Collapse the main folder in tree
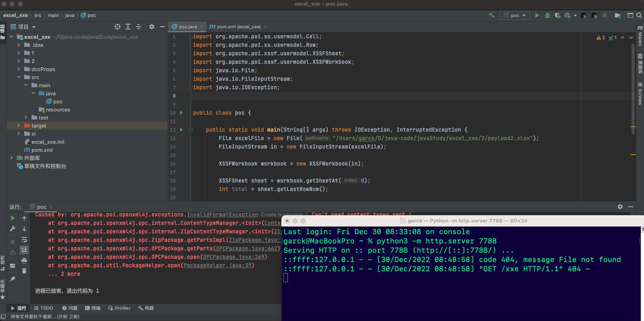 pos(26,85)
